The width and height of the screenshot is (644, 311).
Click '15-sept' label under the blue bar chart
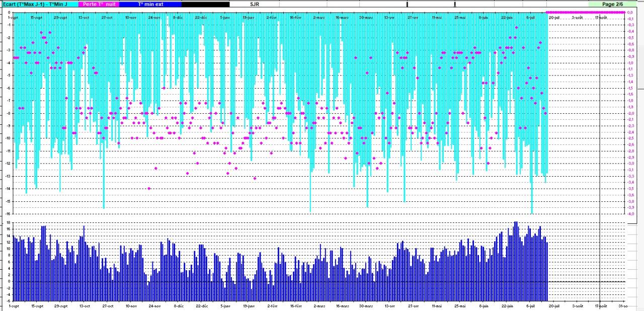(x=37, y=305)
